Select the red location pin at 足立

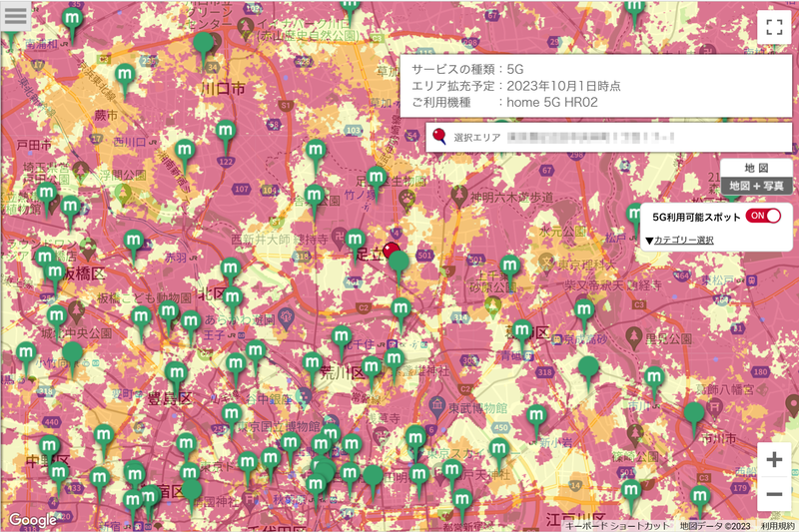tap(391, 250)
